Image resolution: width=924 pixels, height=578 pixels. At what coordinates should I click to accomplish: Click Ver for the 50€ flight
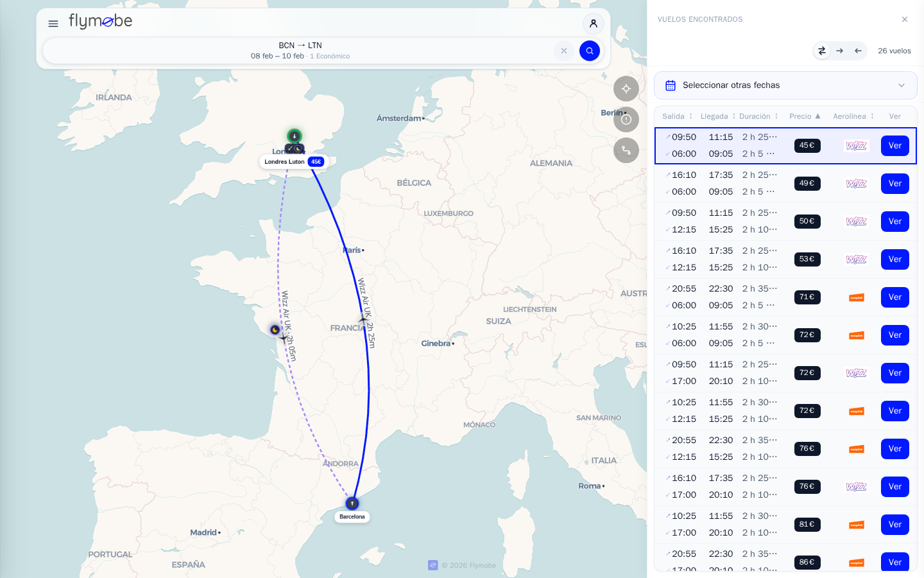pos(895,222)
